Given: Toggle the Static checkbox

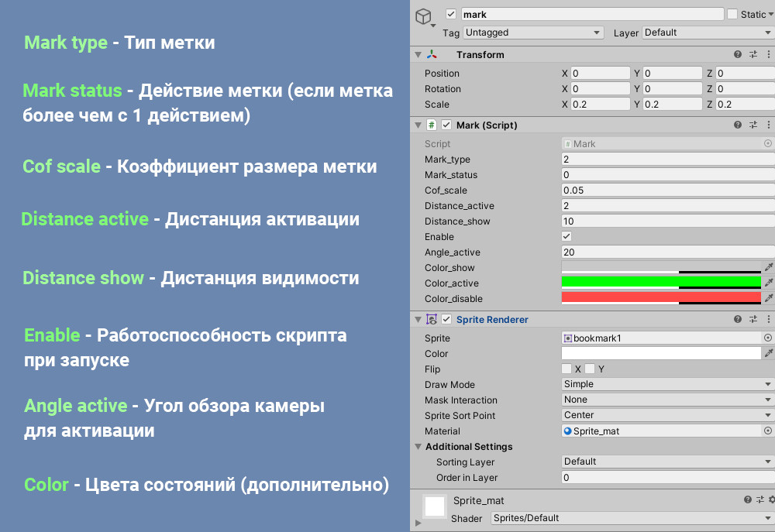Looking at the screenshot, I should (x=732, y=15).
